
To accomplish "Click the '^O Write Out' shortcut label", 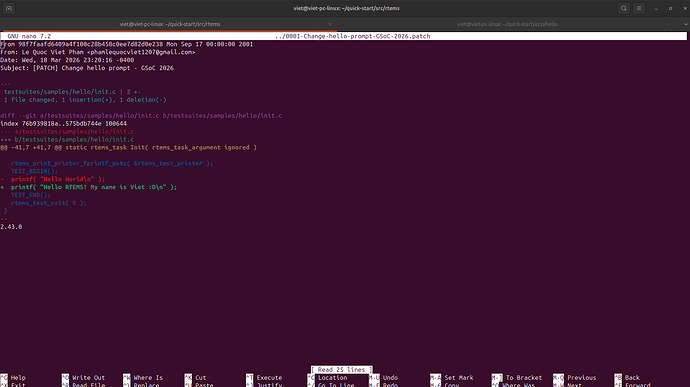I will pyautogui.click(x=84, y=377).
